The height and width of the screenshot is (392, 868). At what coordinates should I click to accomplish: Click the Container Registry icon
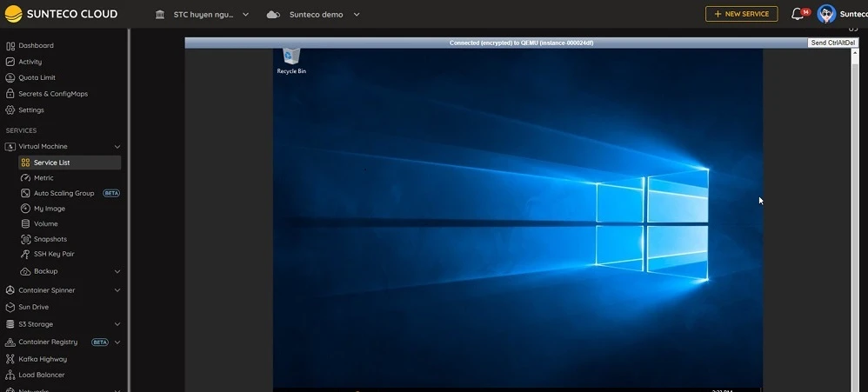10,342
